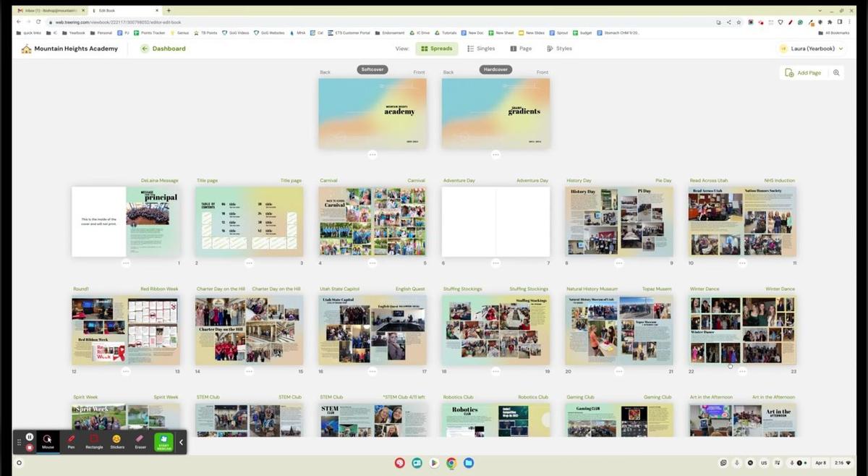Open the Points Tracker bookmark

149,33
